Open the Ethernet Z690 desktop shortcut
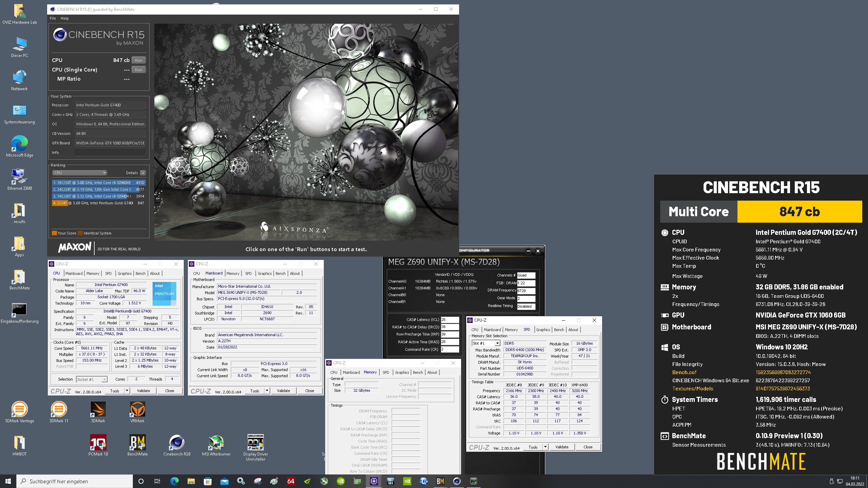Viewport: 868px width, 488px height. coord(19,180)
